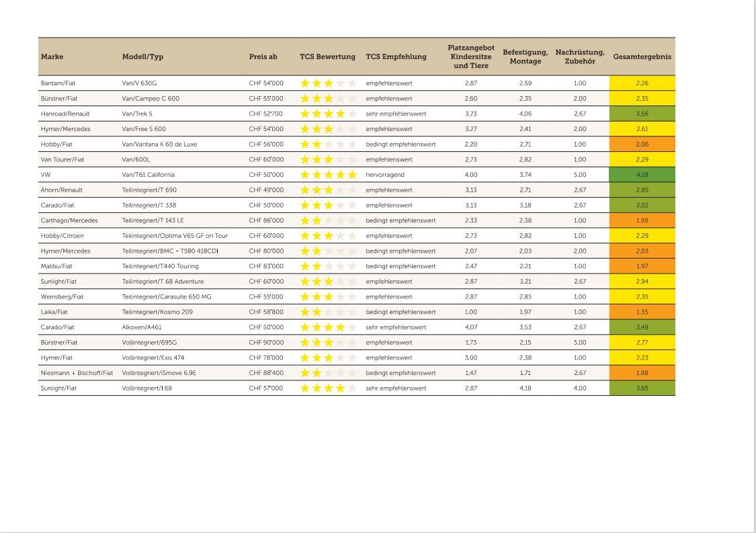Select the "Modell/Typ" column header

click(x=142, y=56)
